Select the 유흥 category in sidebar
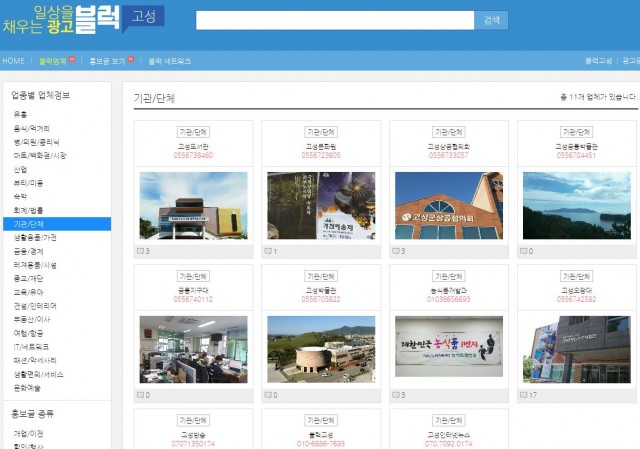This screenshot has height=449, width=640. click(x=20, y=115)
